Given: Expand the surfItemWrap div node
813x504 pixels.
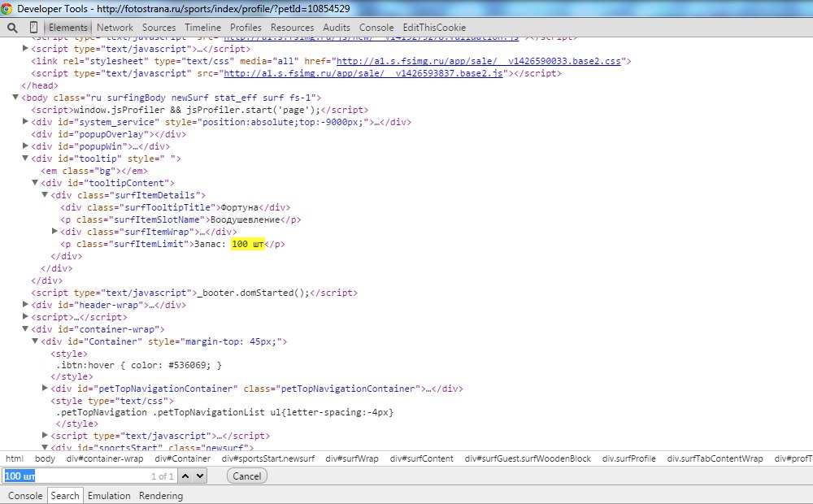Looking at the screenshot, I should 54,231.
